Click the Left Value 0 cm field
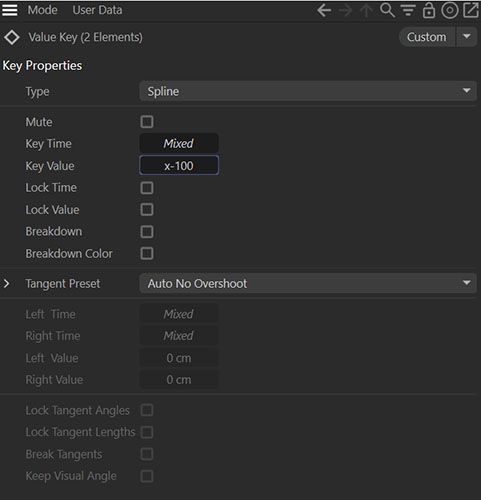 tap(179, 358)
